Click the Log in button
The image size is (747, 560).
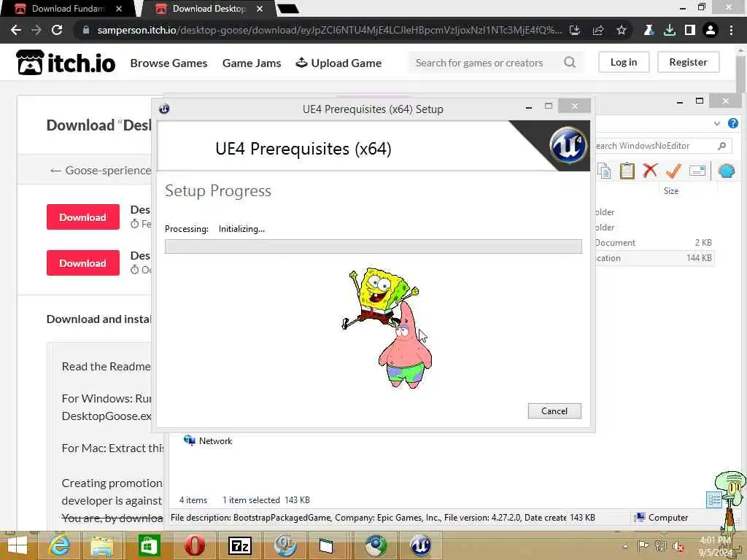coord(624,62)
